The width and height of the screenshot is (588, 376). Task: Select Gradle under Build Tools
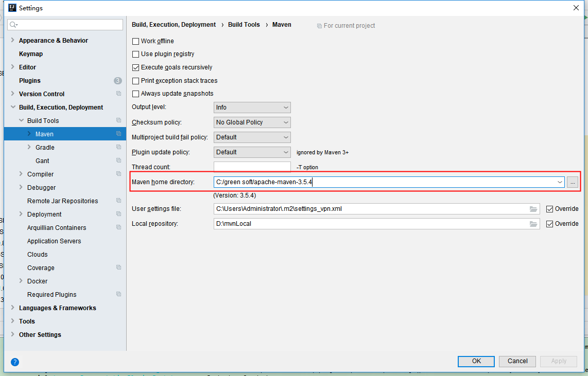point(45,147)
